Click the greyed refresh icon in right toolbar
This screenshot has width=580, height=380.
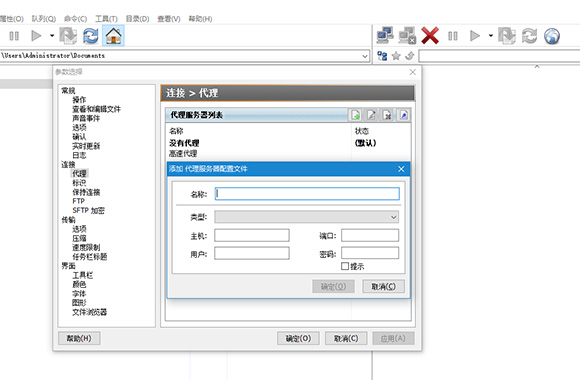click(529, 36)
